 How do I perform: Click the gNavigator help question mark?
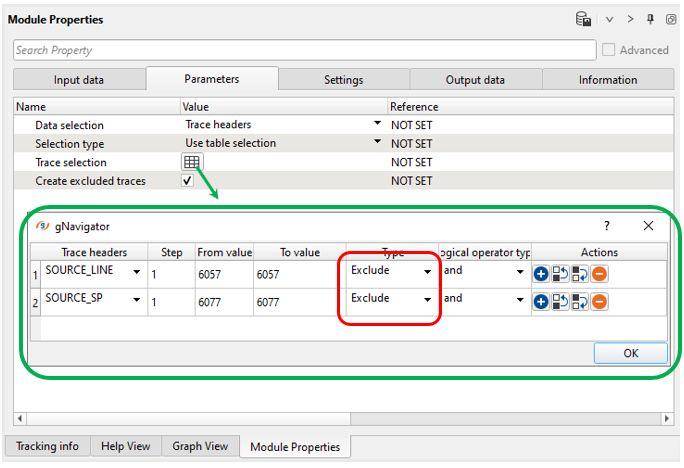[607, 226]
